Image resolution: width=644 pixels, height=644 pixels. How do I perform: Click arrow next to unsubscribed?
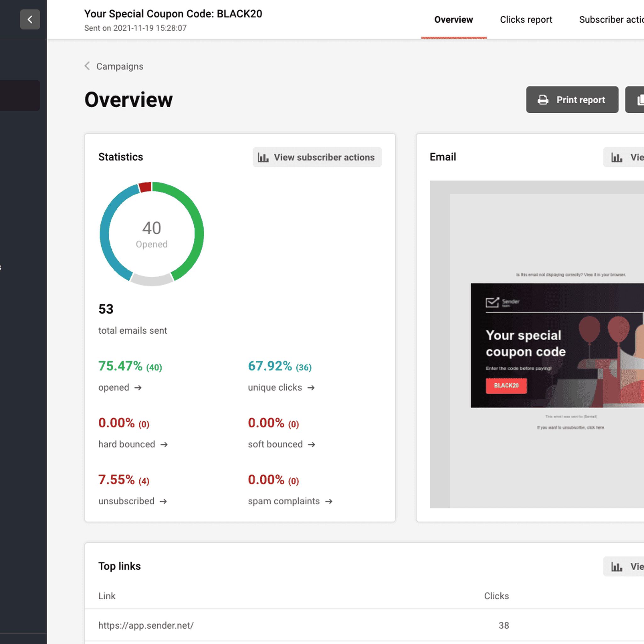coord(163,501)
